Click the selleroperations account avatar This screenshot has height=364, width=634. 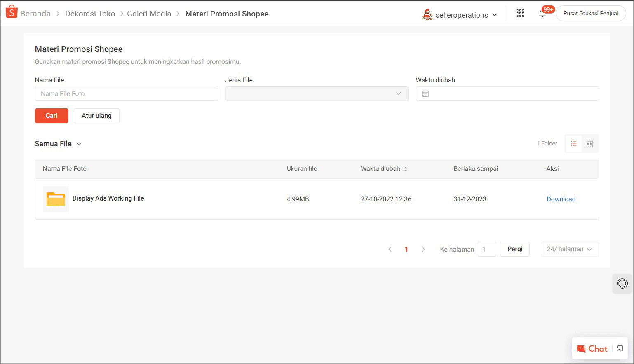(427, 14)
